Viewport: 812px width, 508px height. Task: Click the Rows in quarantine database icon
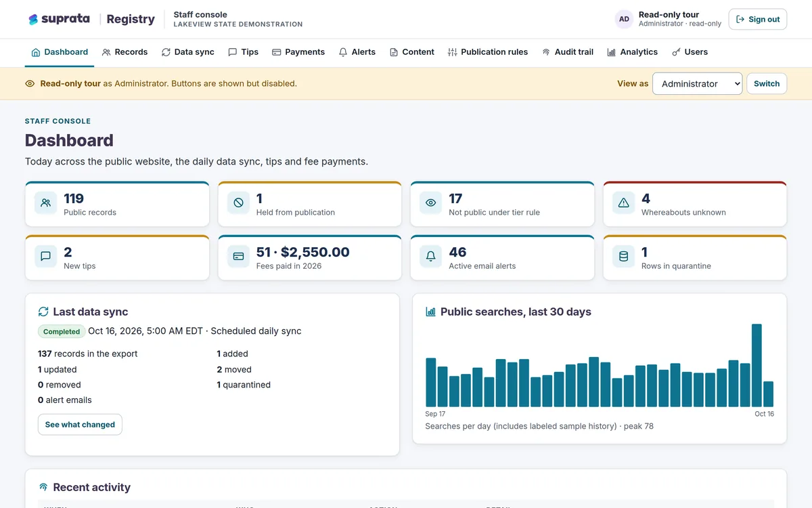click(624, 257)
